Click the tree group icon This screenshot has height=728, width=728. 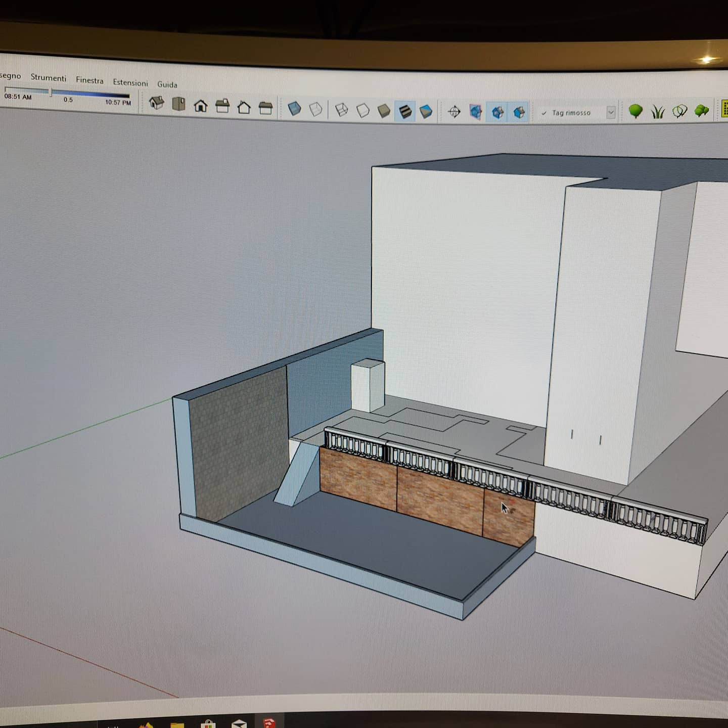point(702,110)
